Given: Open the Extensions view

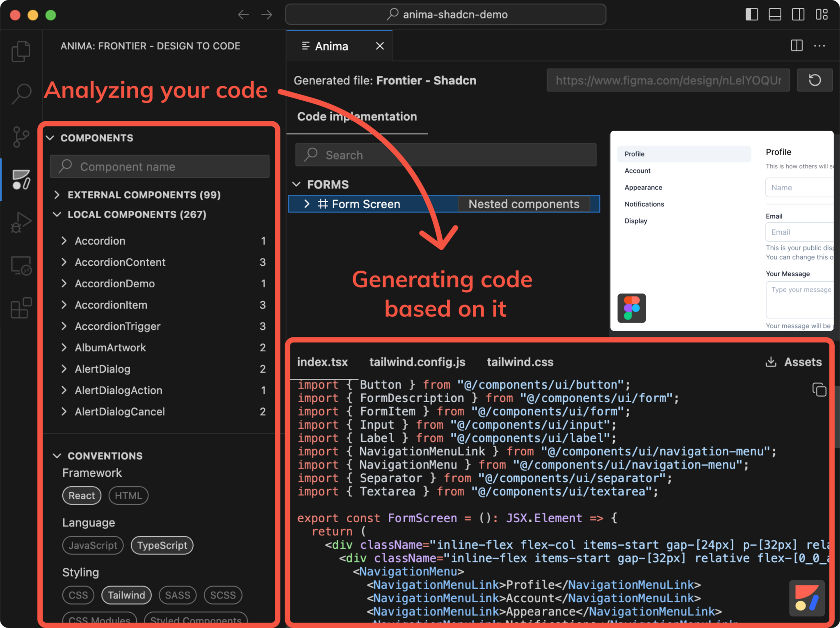Looking at the screenshot, I should pos(21,308).
